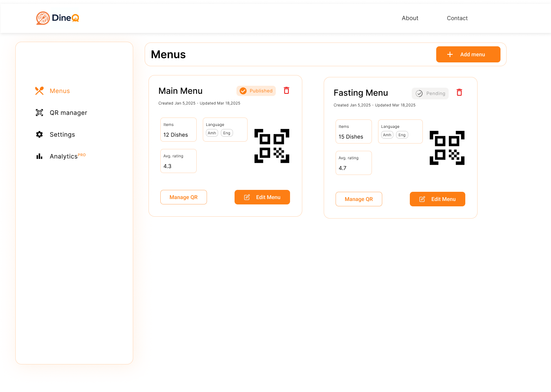The height and width of the screenshot is (392, 551).
Task: Click the PRO label next to Analytics
Action: click(82, 155)
